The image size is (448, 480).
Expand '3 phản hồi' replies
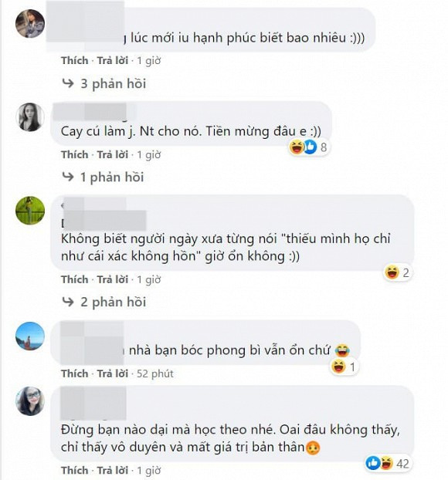(104, 83)
